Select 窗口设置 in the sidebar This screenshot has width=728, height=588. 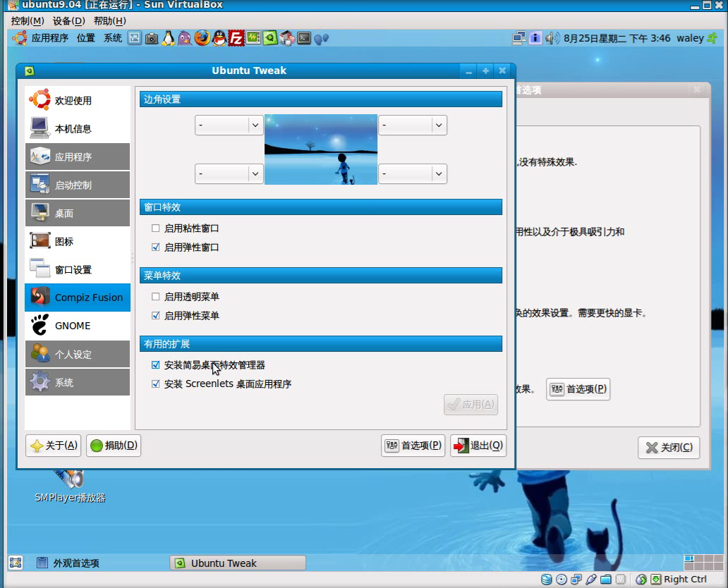(78, 269)
